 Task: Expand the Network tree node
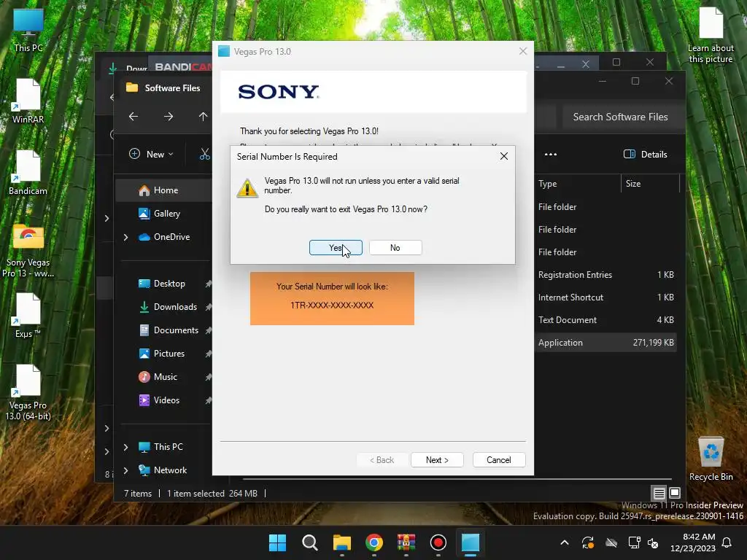click(x=125, y=470)
